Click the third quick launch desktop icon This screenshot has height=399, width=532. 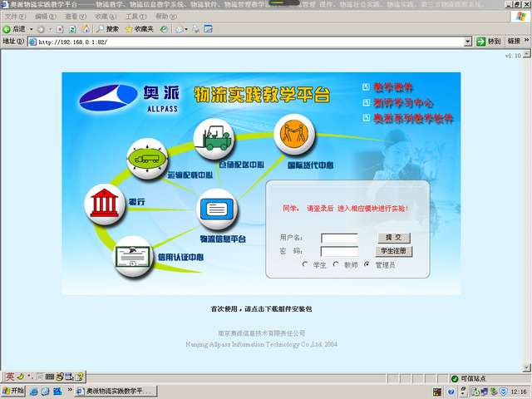pos(57,392)
